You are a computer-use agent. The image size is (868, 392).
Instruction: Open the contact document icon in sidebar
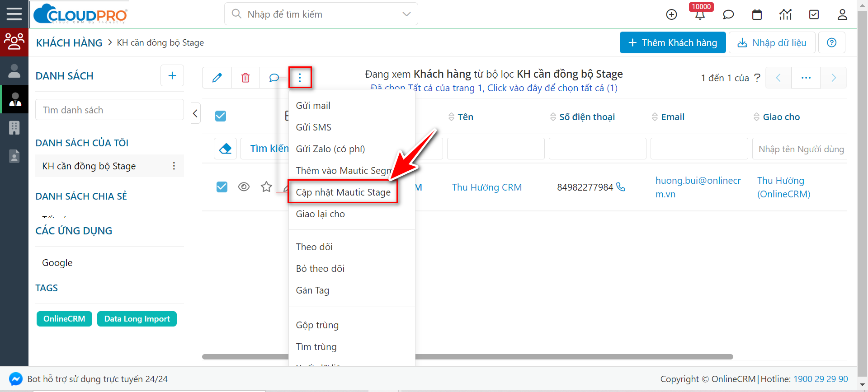point(14,156)
